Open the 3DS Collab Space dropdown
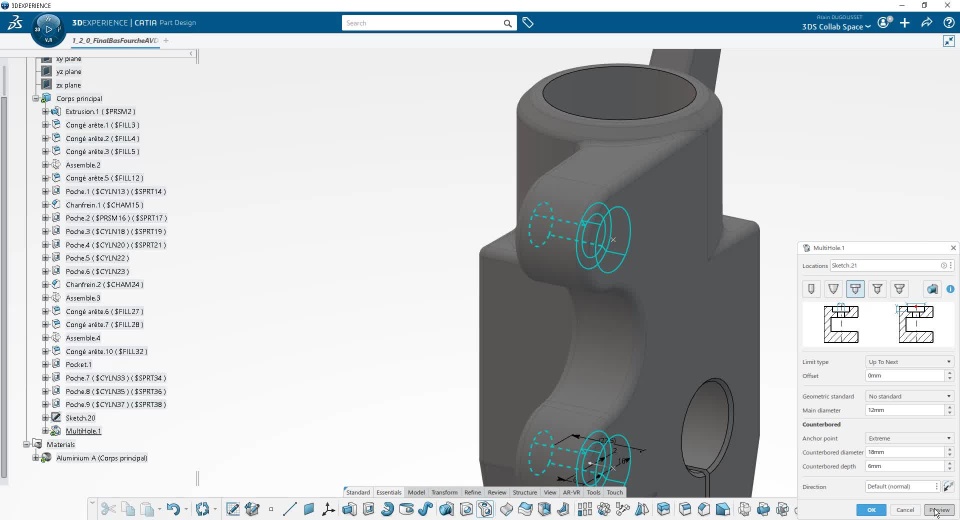The image size is (960, 520). click(x=836, y=27)
